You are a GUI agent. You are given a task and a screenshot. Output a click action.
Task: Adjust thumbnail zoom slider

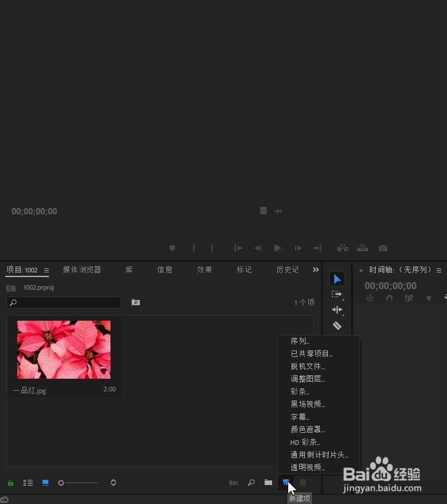click(78, 483)
